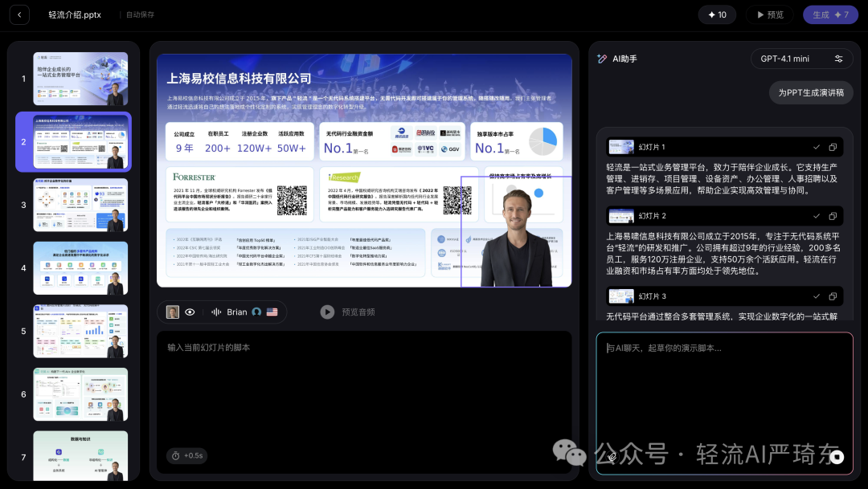Click the purple 生成 button
Screen dimensions: 868x489
tap(830, 14)
